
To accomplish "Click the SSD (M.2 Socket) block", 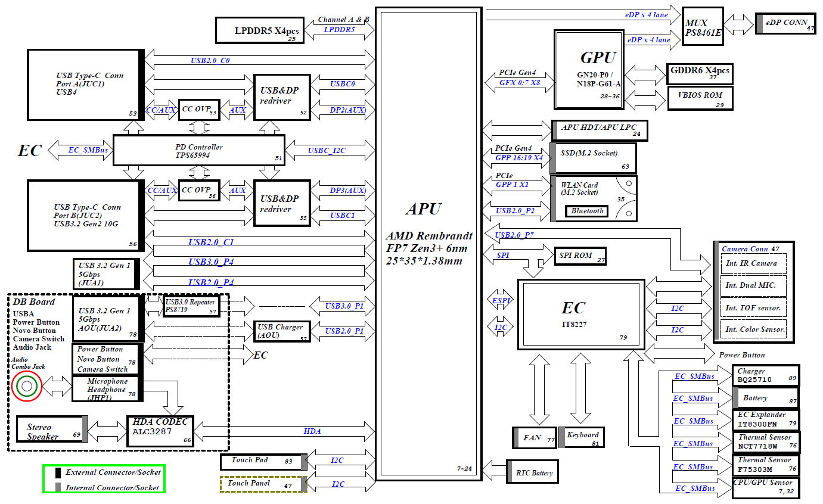I will coord(592,158).
